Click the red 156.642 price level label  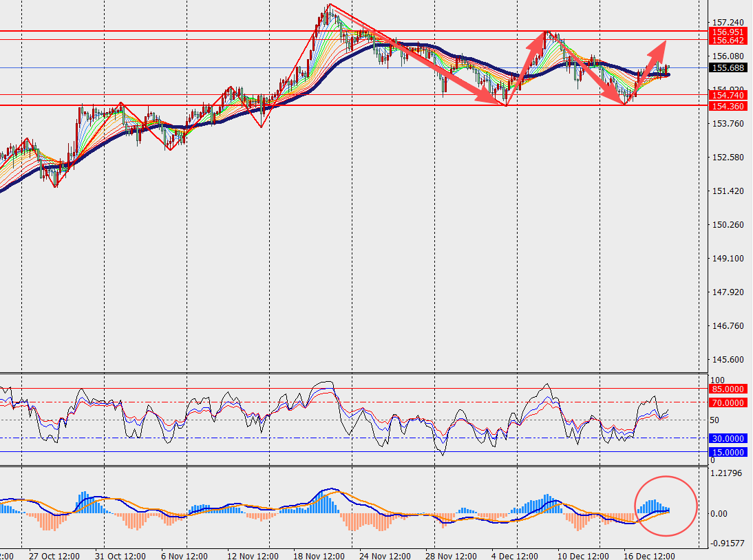pos(728,41)
